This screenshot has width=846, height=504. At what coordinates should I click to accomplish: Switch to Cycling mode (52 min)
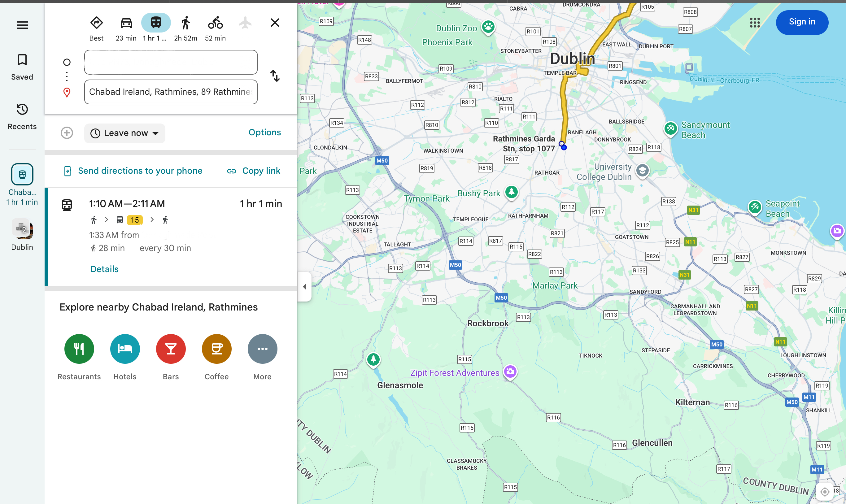point(215,29)
